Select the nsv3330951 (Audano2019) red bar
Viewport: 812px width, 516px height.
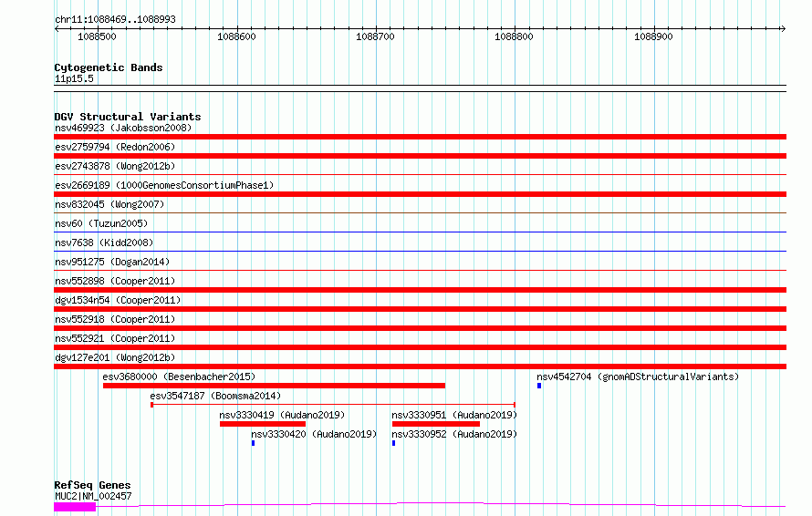(x=435, y=424)
